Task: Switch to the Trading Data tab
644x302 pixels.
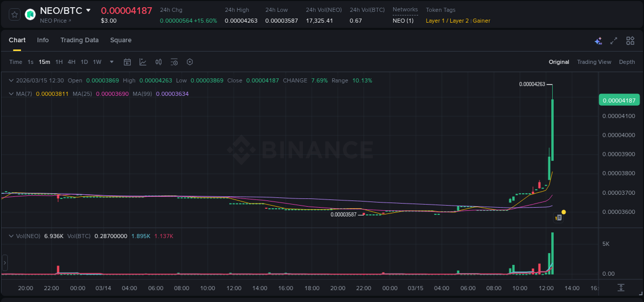Action: [x=79, y=40]
